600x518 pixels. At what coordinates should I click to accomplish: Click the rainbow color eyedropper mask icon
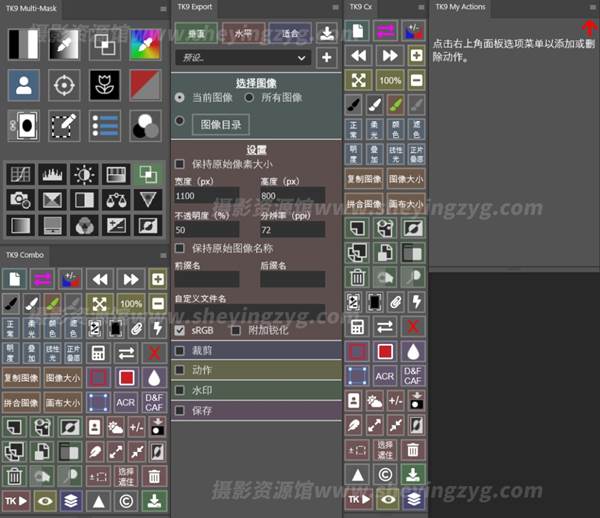144,44
